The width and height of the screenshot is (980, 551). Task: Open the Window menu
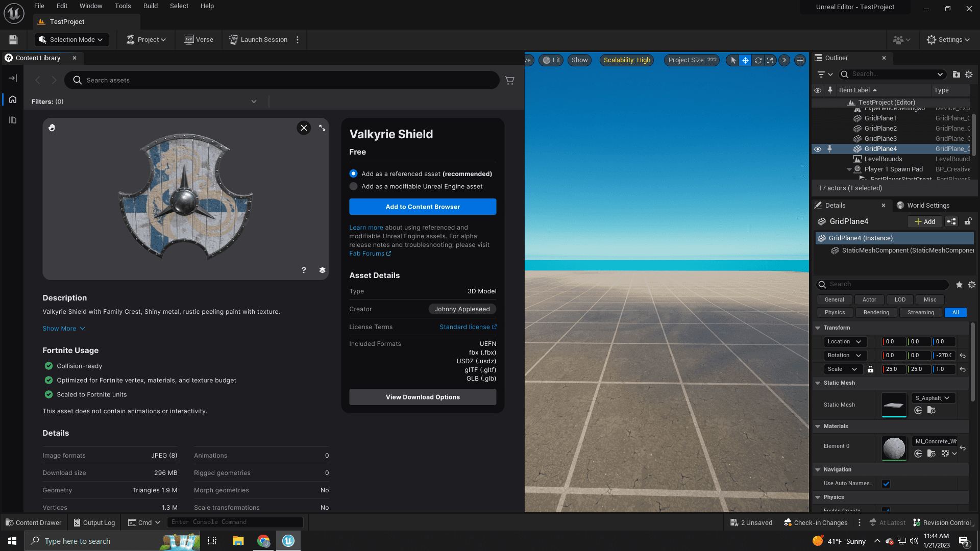point(91,6)
